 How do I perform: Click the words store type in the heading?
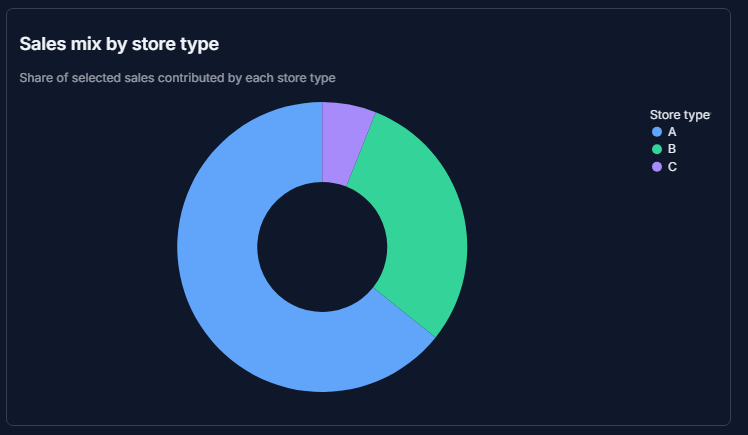click(175, 44)
